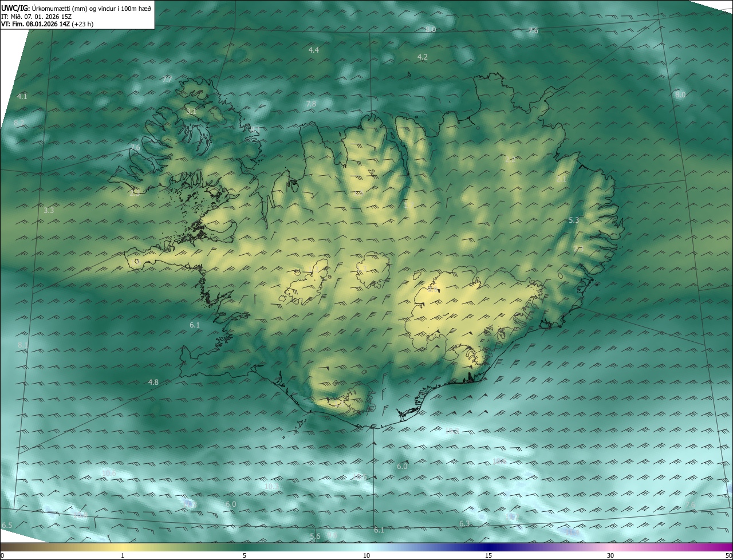Image resolution: width=733 pixels, height=560 pixels.
Task: Click the '7.8' value on the map
Action: click(310, 104)
